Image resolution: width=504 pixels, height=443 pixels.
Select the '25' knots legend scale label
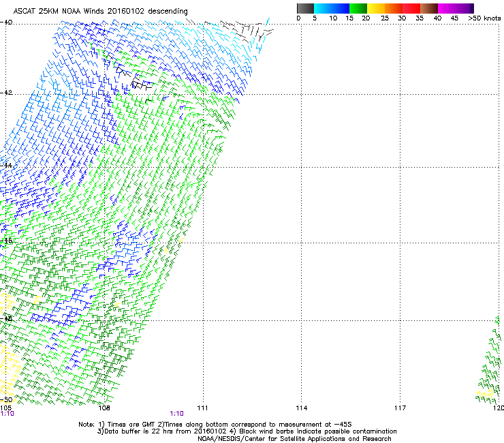tap(385, 18)
